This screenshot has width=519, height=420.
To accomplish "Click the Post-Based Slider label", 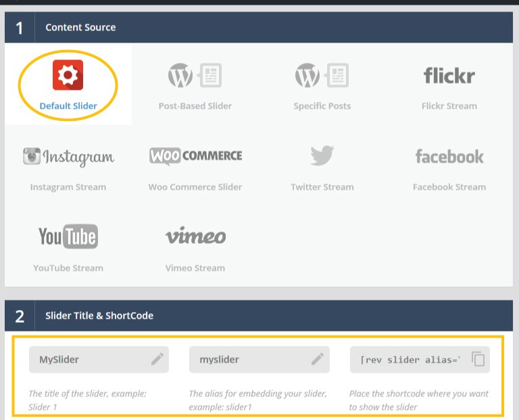I will point(195,106).
